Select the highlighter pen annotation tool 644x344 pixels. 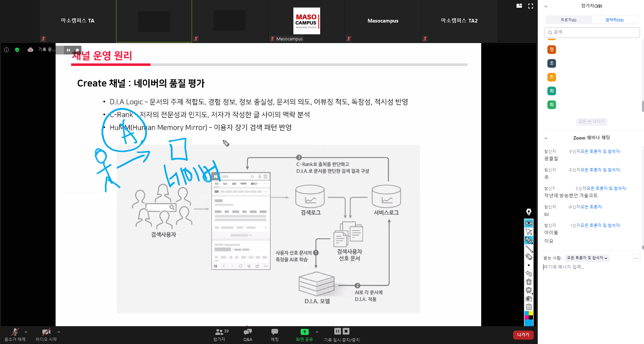click(529, 240)
